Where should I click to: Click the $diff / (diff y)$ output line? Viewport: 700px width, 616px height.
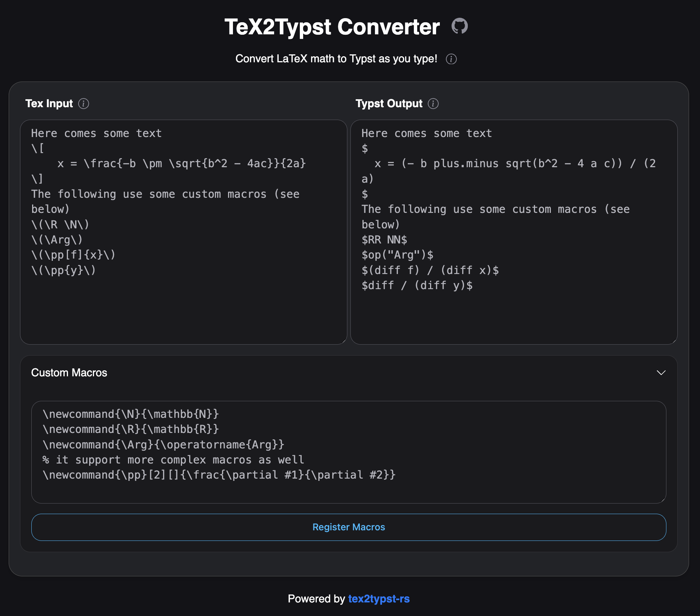417,285
